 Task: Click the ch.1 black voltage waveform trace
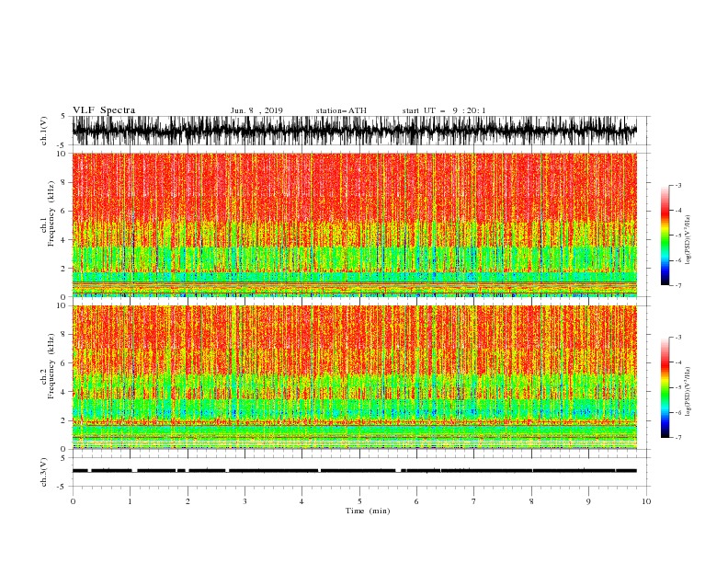[x=354, y=131]
